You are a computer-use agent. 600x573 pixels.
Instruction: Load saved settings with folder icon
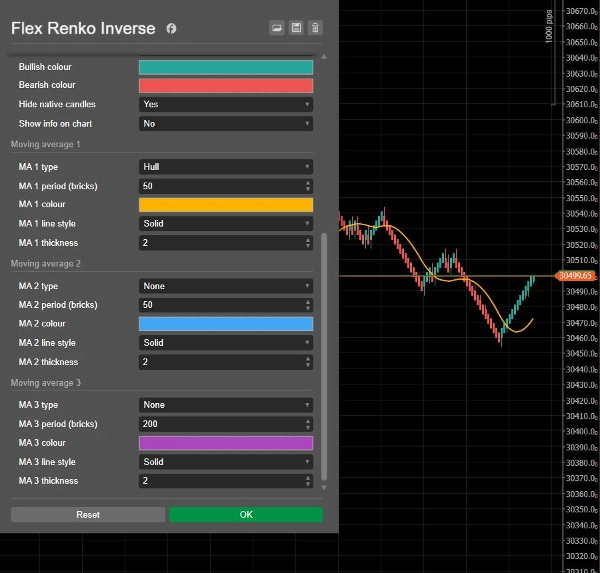coord(277,28)
